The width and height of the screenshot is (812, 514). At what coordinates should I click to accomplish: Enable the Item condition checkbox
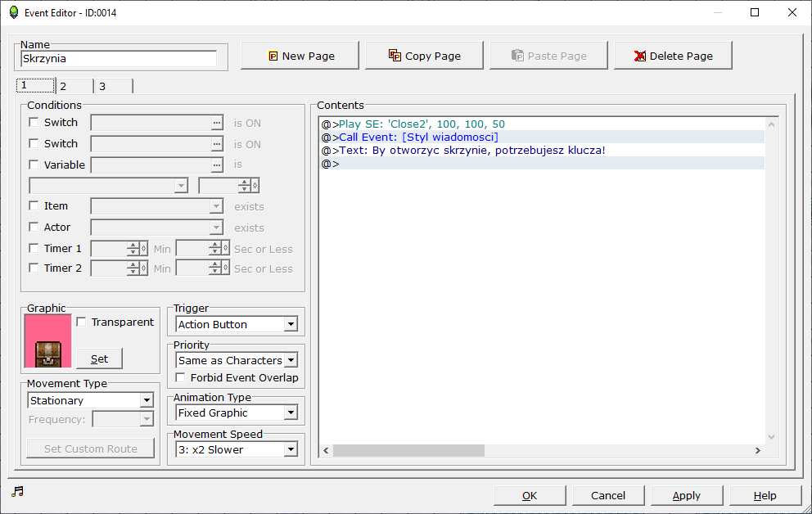tap(34, 206)
